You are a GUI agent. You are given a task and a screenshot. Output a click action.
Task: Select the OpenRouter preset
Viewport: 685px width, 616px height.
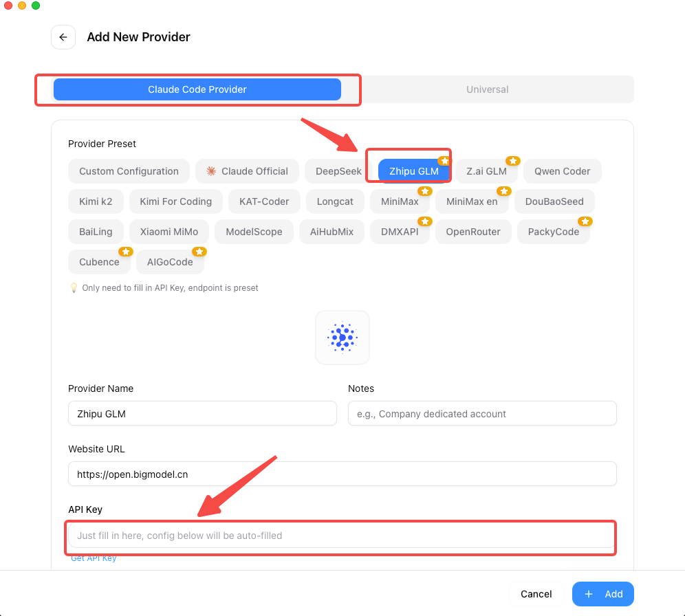pos(473,232)
